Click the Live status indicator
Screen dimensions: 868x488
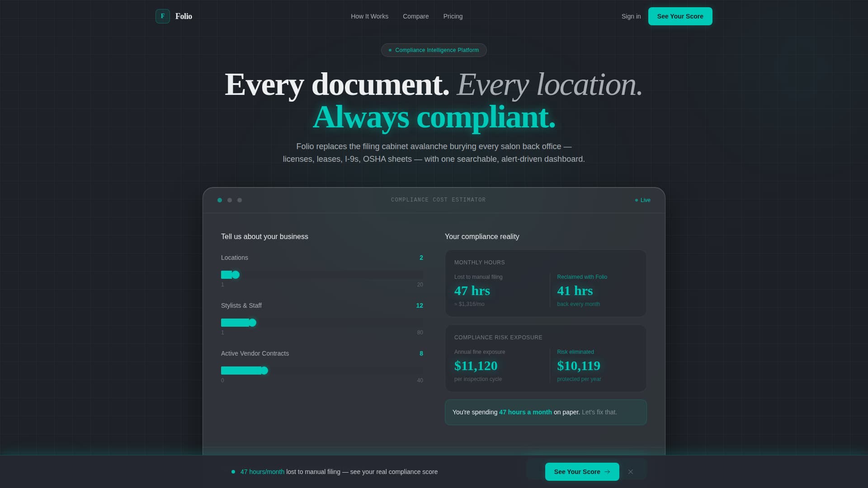(642, 200)
